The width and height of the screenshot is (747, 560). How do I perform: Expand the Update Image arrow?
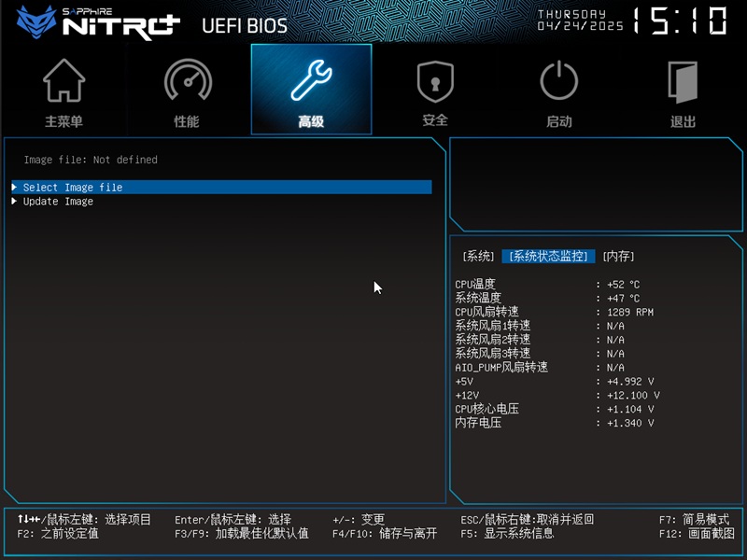(x=14, y=202)
